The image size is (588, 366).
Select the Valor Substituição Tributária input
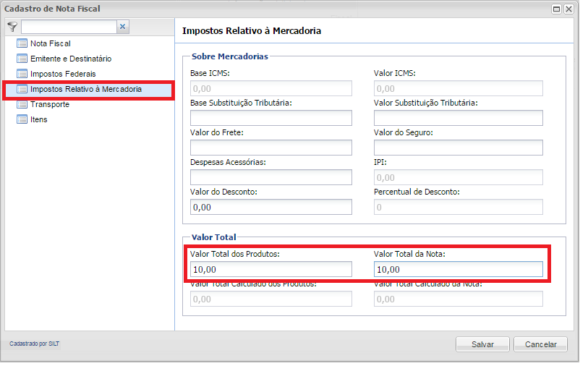coord(458,118)
